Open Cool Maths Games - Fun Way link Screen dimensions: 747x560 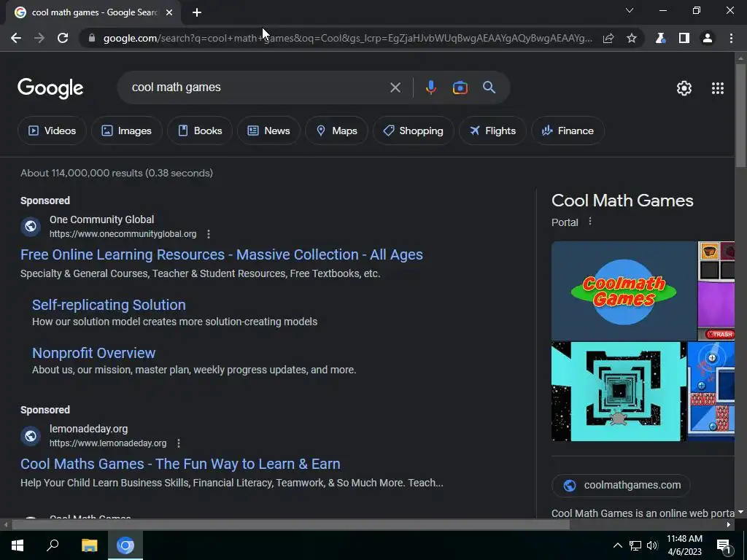[180, 464]
